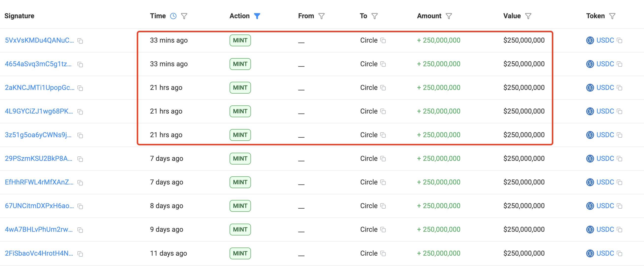The image size is (644, 266).
Task: Open transaction 4L9GYCiZJ1wg68PK link
Action: [39, 111]
